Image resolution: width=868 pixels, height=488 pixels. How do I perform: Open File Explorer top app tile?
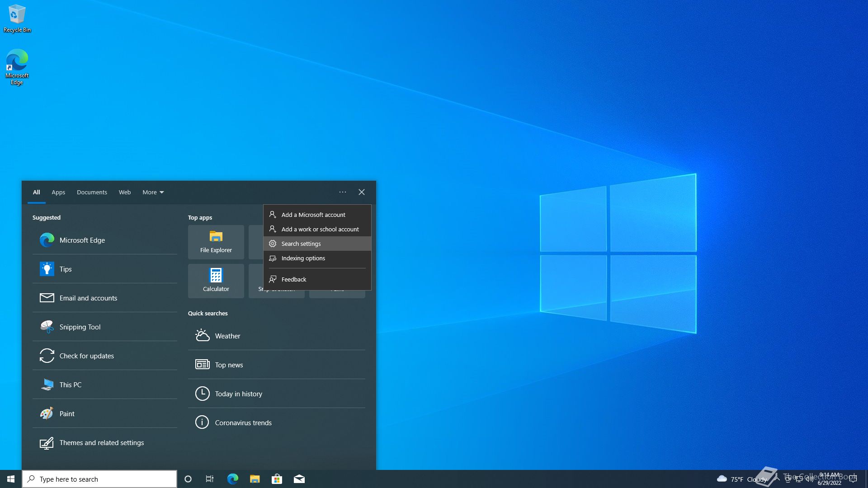(216, 242)
